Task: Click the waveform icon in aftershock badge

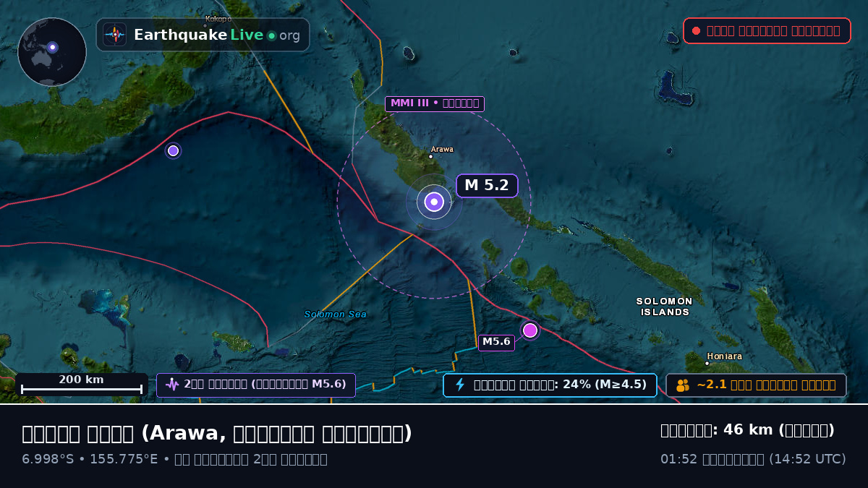Action: 172,385
